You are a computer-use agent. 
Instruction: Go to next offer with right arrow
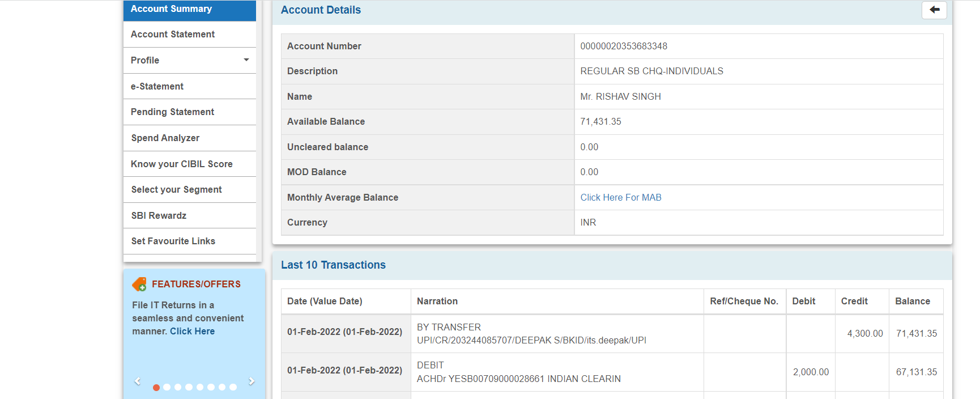click(252, 381)
